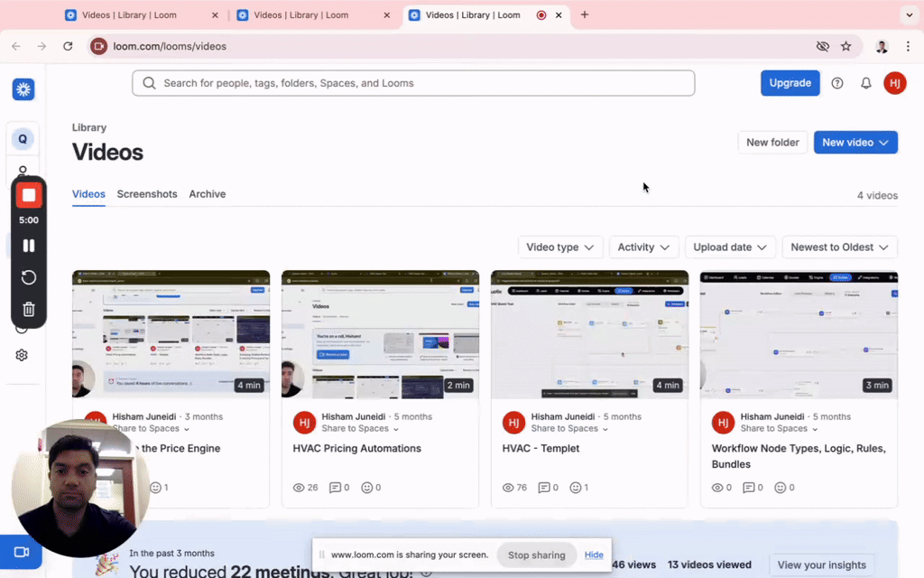Delete the recording with the trash icon
The height and width of the screenshot is (578, 924).
(x=28, y=309)
